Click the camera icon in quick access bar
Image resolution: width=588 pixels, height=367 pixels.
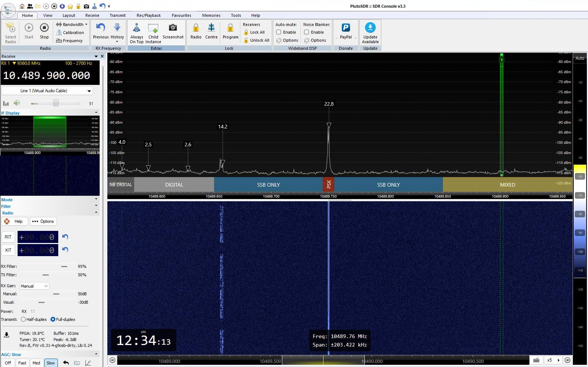[86, 6]
